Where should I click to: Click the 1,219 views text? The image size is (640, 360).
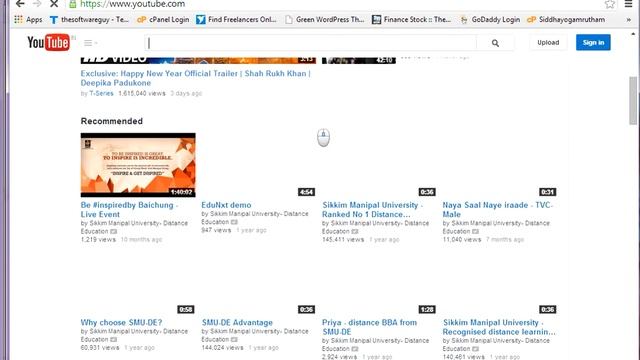pos(98,240)
